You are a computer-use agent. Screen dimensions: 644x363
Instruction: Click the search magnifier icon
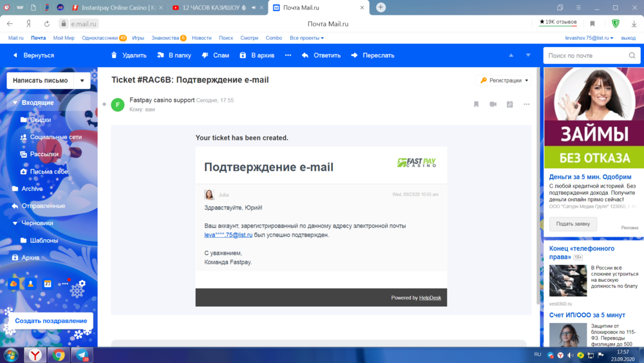pos(632,55)
